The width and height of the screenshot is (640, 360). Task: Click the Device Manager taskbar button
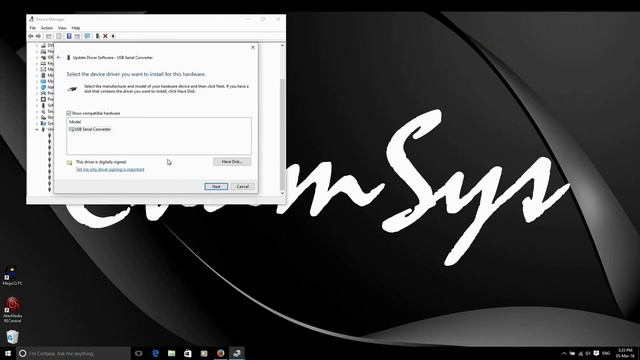(237, 353)
